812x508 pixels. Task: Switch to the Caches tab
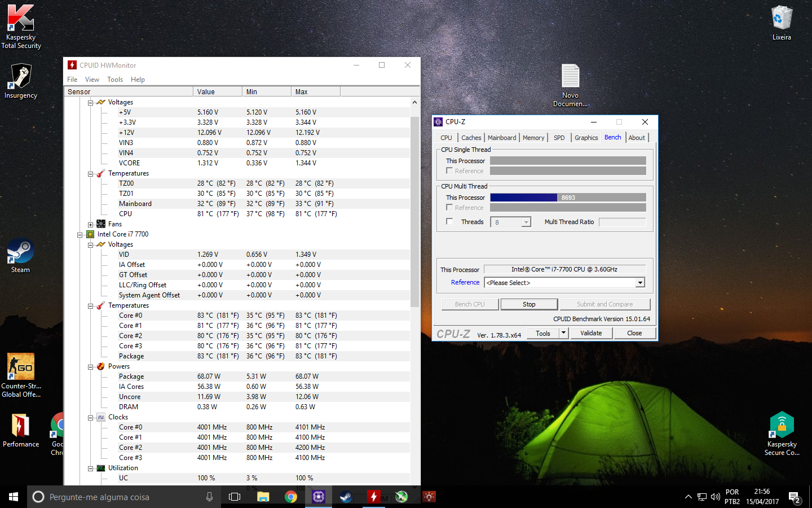[x=471, y=138]
